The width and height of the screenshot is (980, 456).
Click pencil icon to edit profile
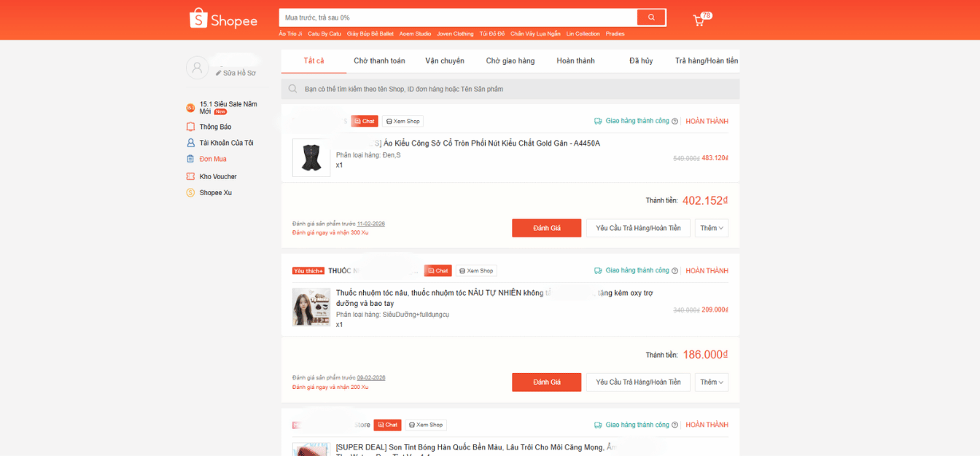[x=219, y=73]
